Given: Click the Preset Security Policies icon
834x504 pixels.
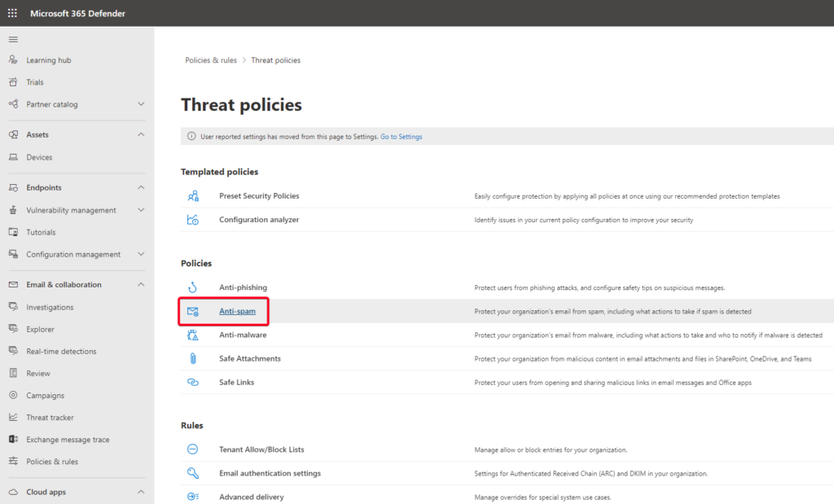Looking at the screenshot, I should pyautogui.click(x=193, y=196).
